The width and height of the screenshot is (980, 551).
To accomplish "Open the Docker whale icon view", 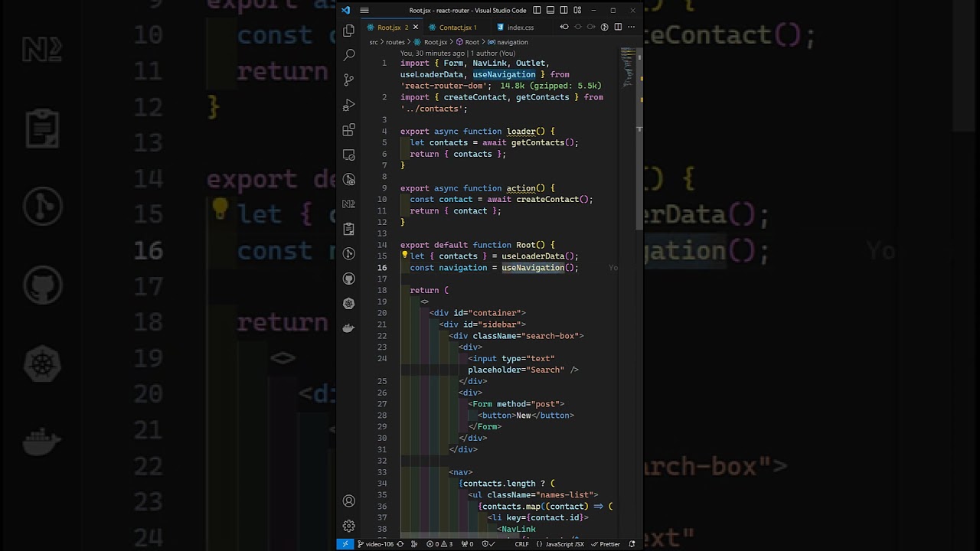I will click(x=349, y=328).
